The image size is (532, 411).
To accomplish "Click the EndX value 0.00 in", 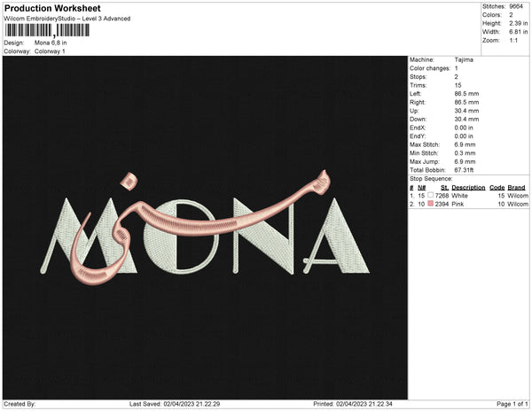I will tap(464, 128).
